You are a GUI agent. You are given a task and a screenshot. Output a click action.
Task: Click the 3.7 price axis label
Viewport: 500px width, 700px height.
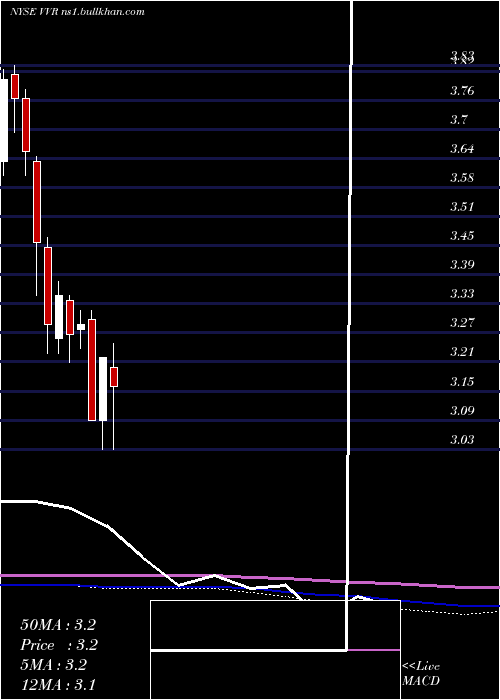(x=459, y=120)
